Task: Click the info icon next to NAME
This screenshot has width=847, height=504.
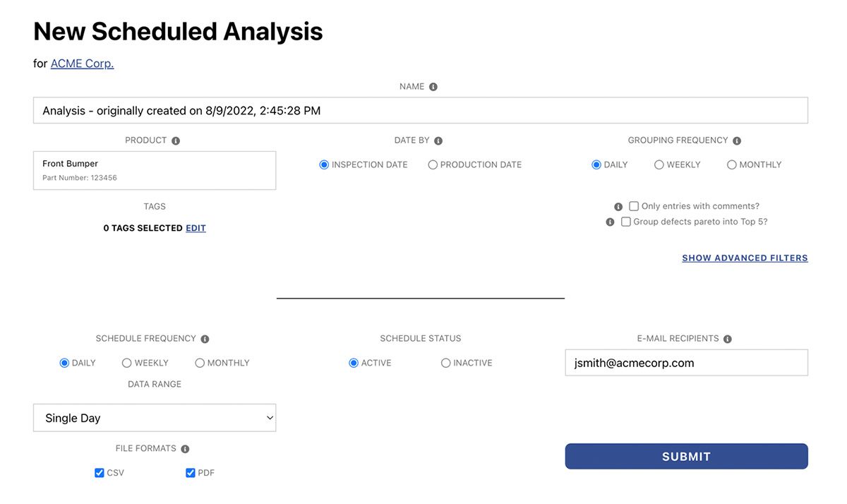Action: [433, 87]
